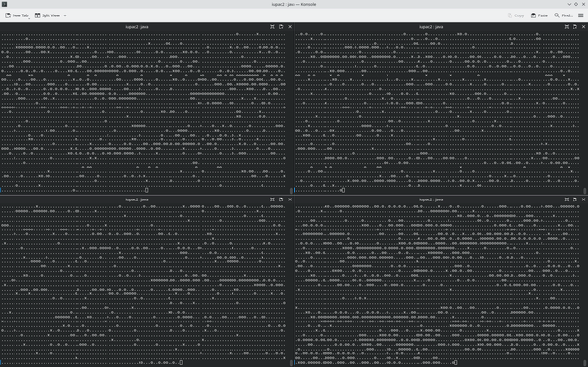The height and width of the screenshot is (367, 588).
Task: Detach the top-left terminal pane
Action: click(x=281, y=26)
